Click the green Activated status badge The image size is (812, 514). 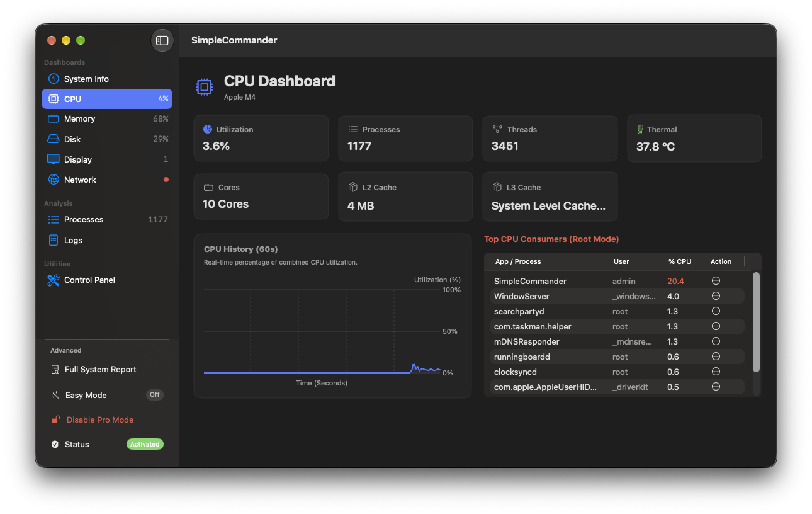(x=145, y=444)
